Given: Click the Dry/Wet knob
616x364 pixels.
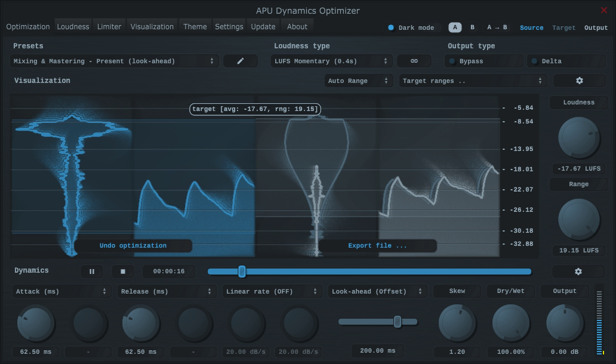Looking at the screenshot, I should [511, 323].
